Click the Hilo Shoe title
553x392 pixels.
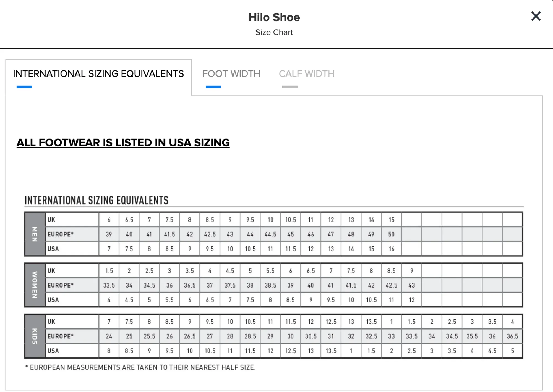click(x=274, y=17)
